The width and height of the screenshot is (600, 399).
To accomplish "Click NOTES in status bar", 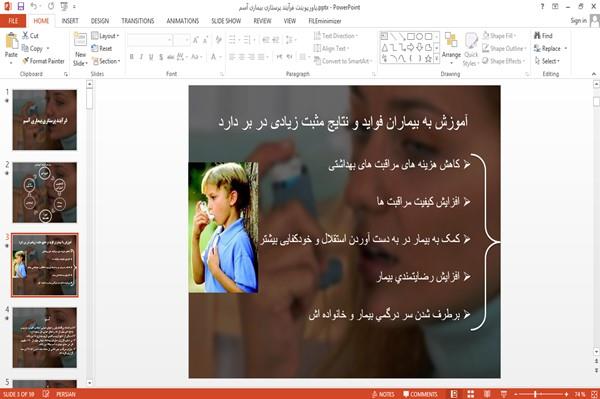I will point(383,394).
